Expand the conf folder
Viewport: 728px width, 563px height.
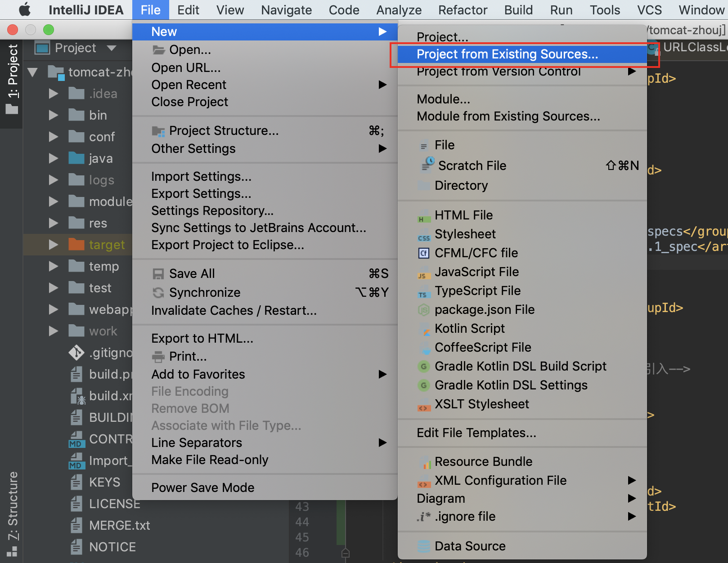coord(54,137)
